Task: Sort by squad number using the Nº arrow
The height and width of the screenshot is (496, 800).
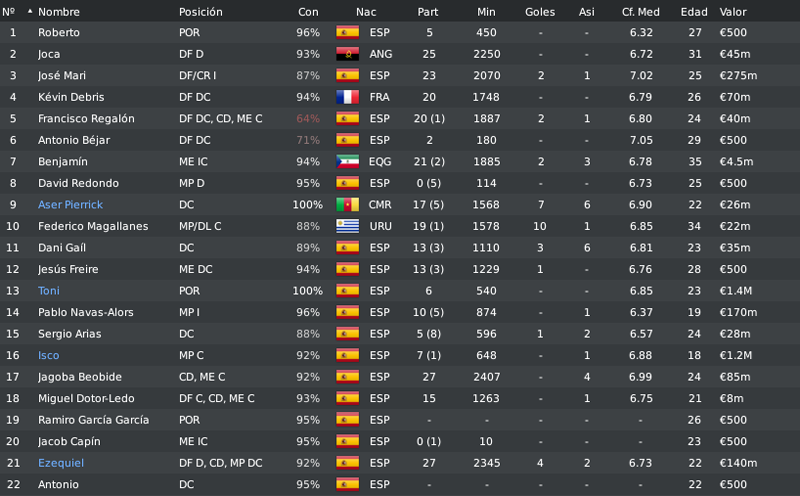Action: pos(30,11)
